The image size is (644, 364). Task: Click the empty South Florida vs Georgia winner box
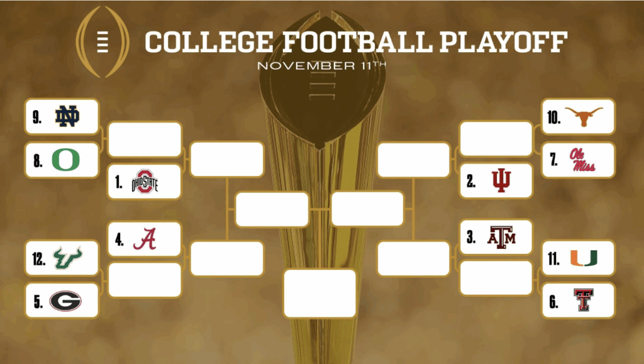click(145, 280)
